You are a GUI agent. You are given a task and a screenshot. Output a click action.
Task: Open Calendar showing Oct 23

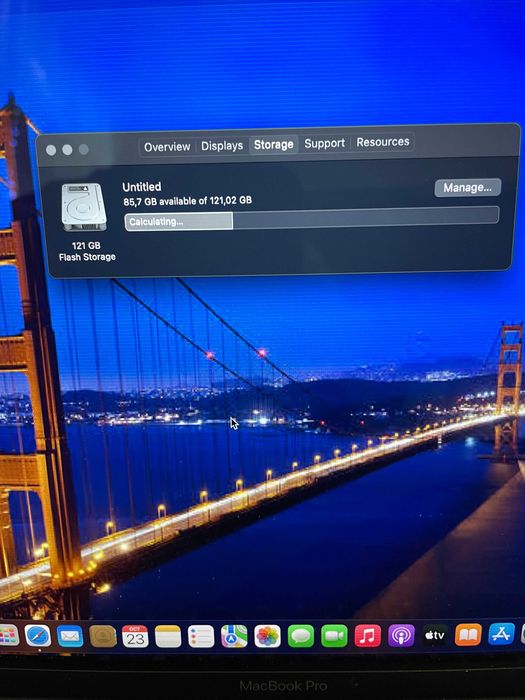coord(135,636)
